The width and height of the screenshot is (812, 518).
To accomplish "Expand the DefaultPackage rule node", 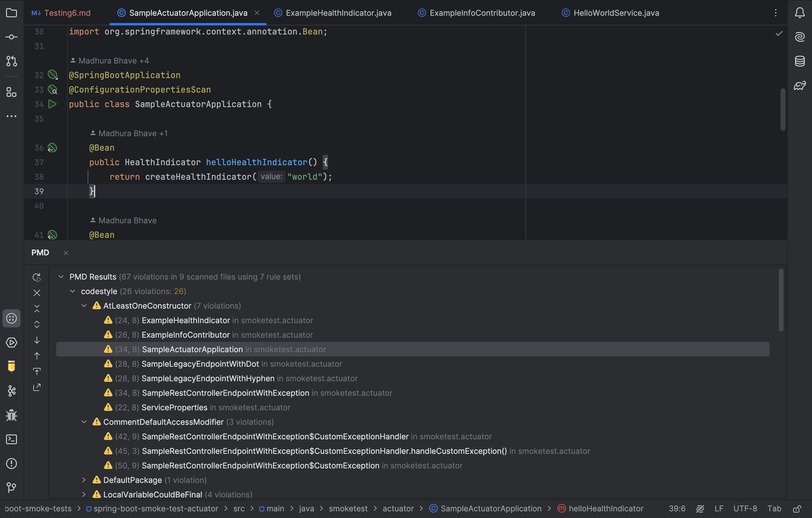I will tap(84, 480).
